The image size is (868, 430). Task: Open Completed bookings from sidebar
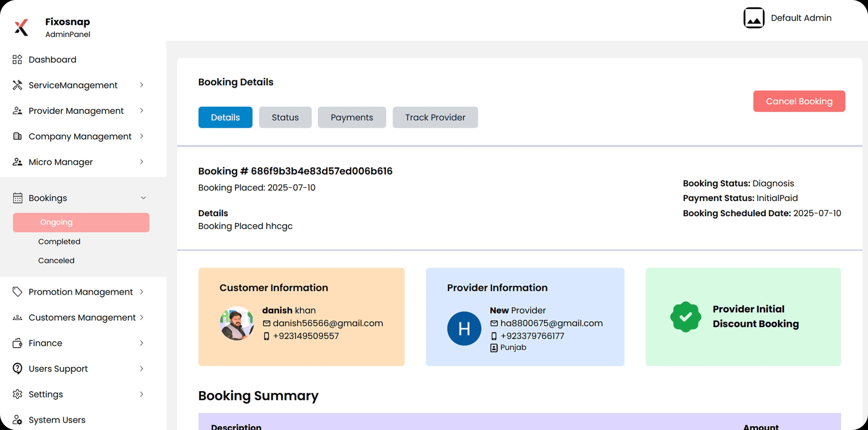coord(59,241)
